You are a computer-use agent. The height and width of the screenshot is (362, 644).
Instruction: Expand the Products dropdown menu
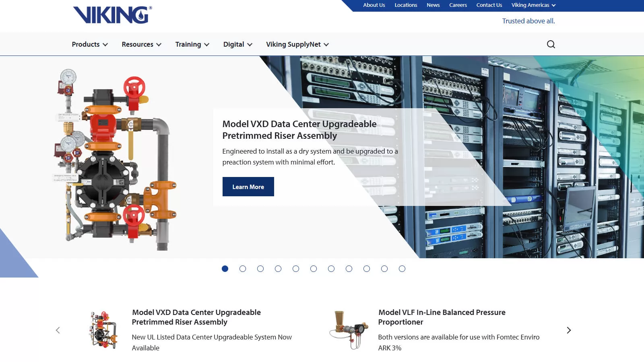pos(90,44)
